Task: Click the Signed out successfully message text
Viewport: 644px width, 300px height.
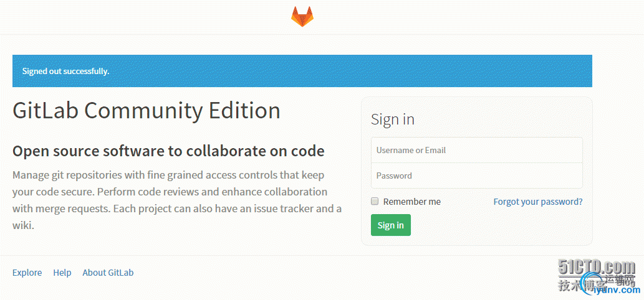Action: click(x=65, y=72)
